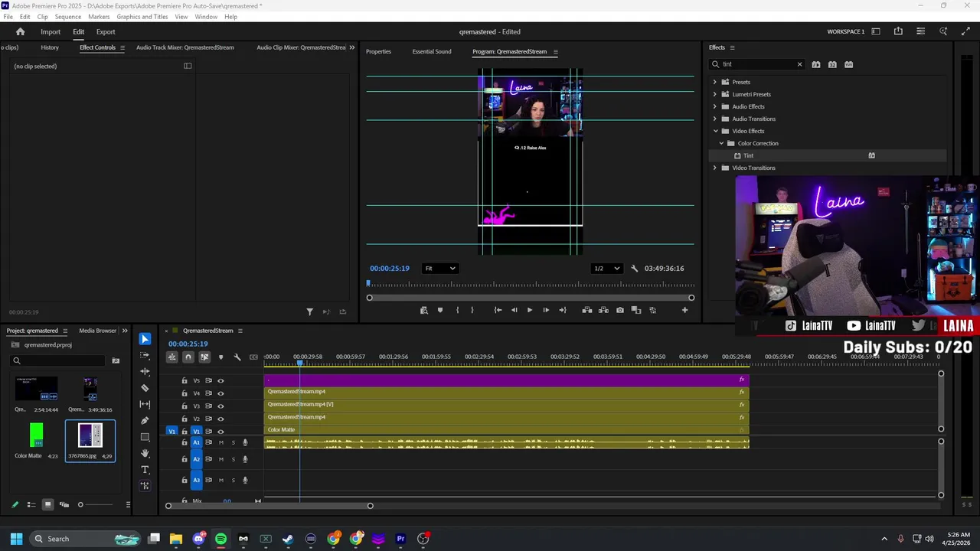Click Play-Stop toggle in Program monitor
Image resolution: width=980 pixels, height=551 pixels.
click(x=529, y=310)
